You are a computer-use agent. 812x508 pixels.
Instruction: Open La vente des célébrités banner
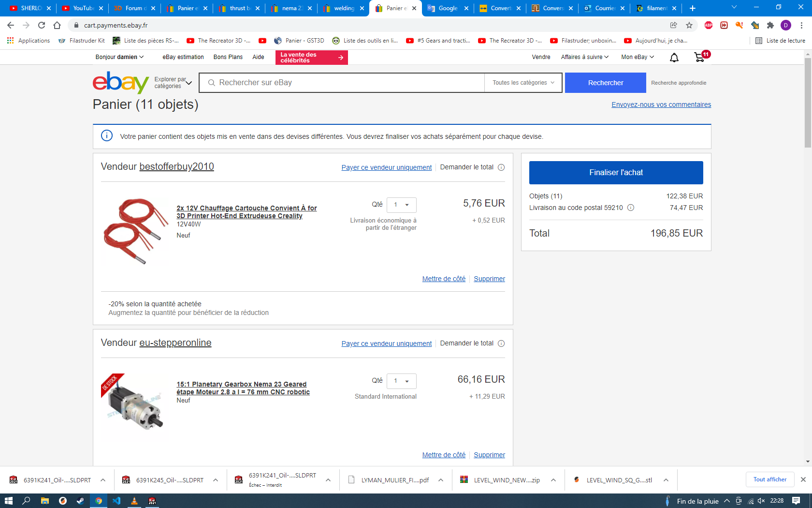[x=312, y=58]
